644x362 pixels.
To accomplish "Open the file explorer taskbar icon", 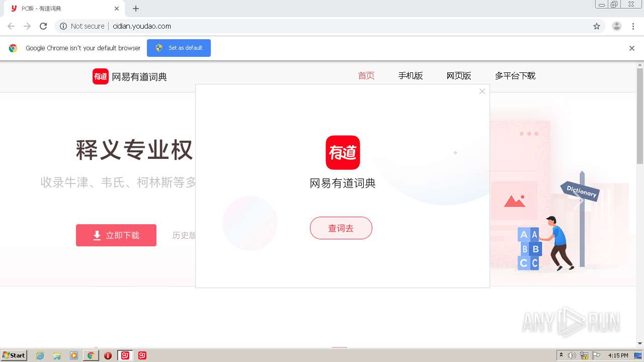I will pyautogui.click(x=57, y=355).
